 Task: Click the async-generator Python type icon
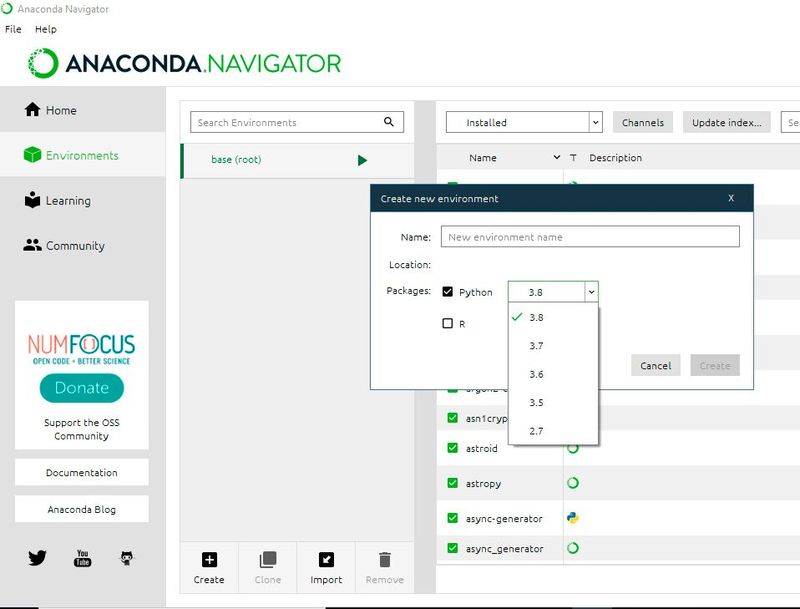click(573, 518)
